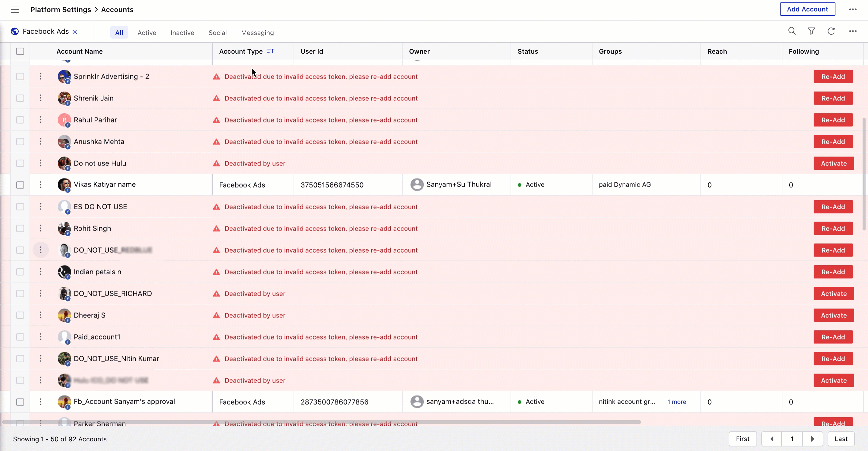Click the kebab menu icon for Rohit Singh

click(x=41, y=228)
